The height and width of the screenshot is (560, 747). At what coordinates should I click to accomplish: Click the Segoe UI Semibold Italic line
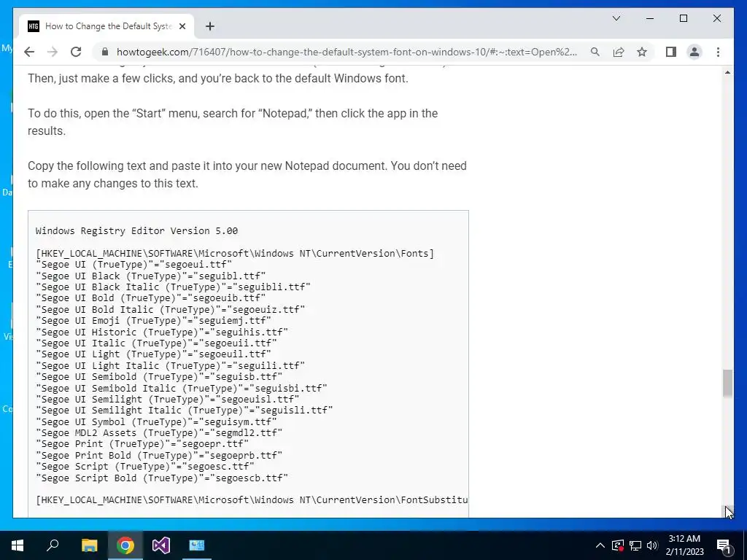click(x=182, y=389)
